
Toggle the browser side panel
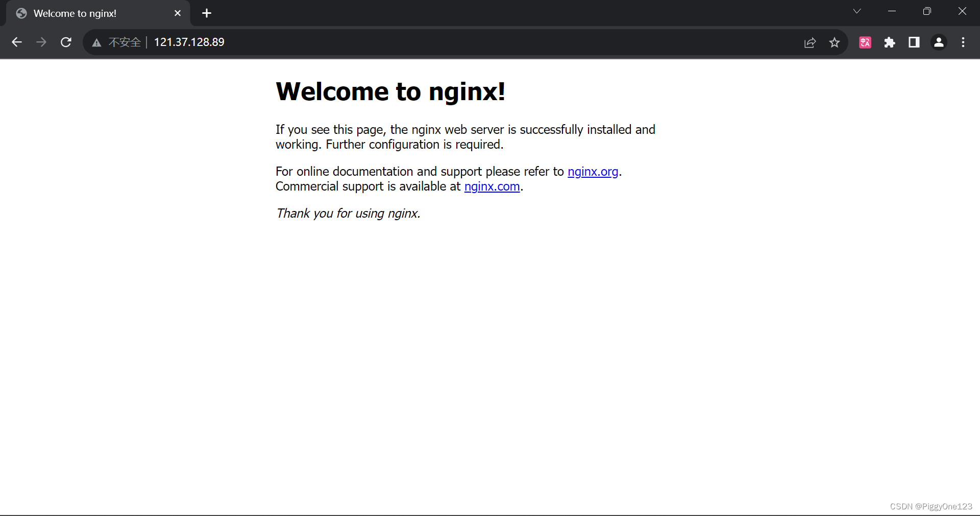(914, 42)
